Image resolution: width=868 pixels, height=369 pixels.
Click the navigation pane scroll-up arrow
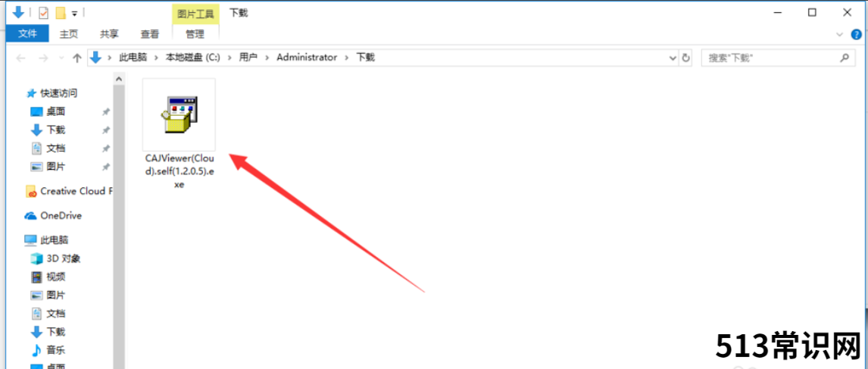pyautogui.click(x=119, y=80)
